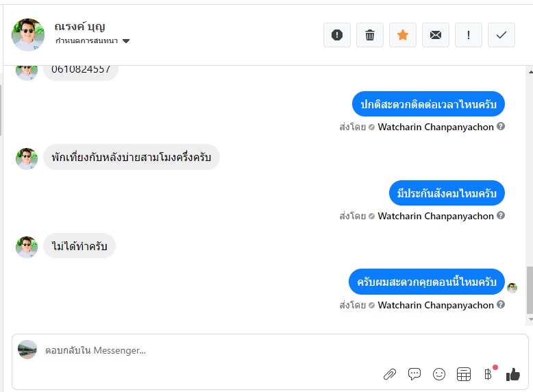Open the large profile photo in header

[28, 35]
